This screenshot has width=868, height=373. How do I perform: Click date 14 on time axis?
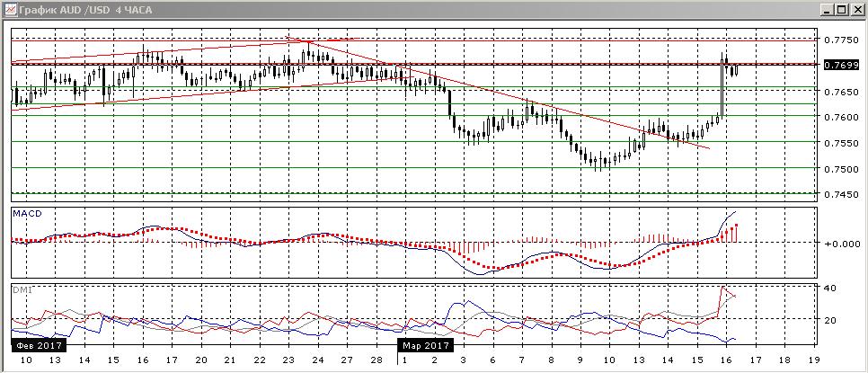(84, 360)
